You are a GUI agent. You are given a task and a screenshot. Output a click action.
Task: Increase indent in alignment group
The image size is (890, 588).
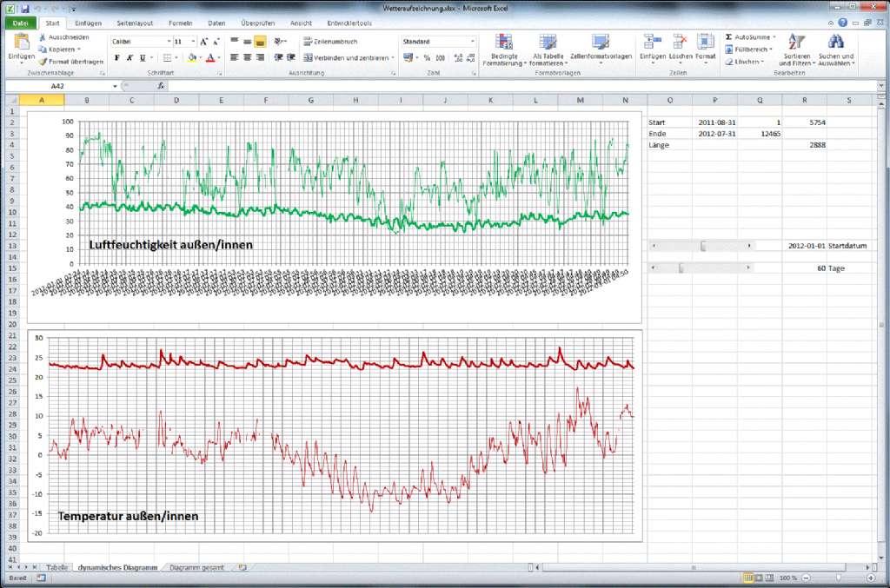click(x=291, y=58)
